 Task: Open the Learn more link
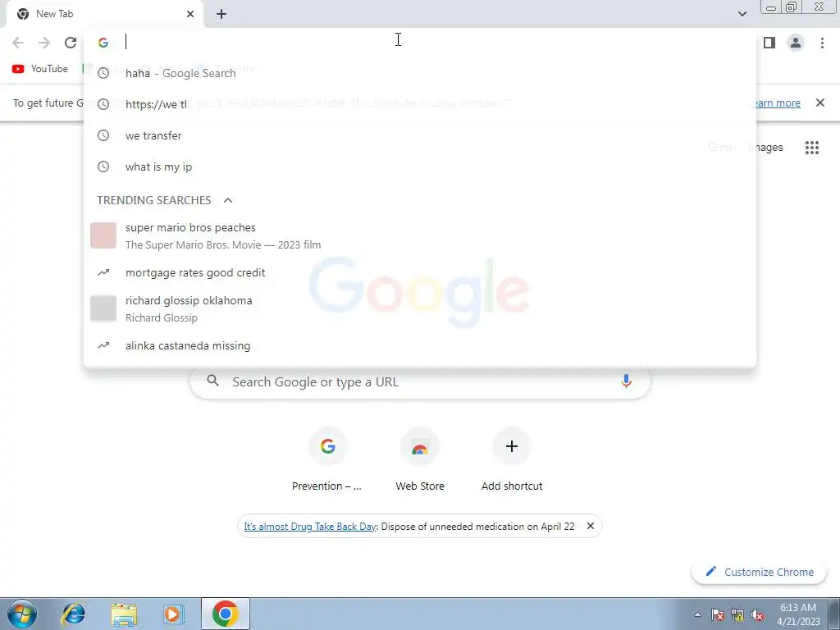pyautogui.click(x=777, y=103)
